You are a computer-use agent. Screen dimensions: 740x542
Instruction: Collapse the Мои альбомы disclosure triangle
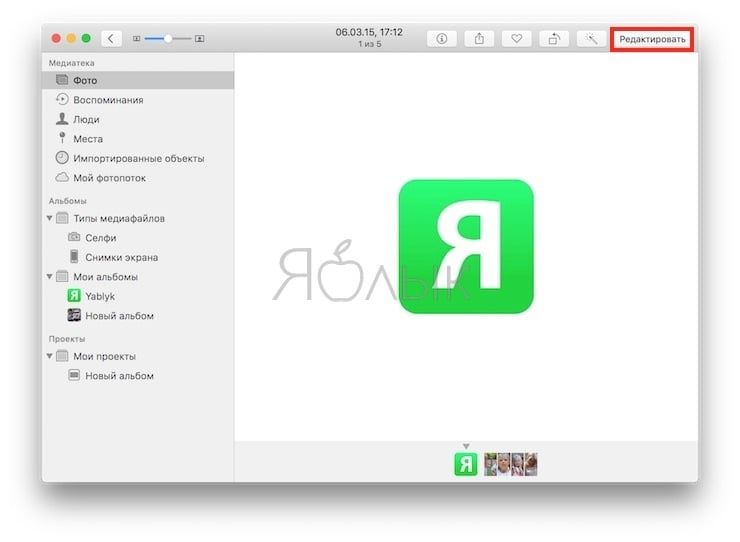click(50, 277)
